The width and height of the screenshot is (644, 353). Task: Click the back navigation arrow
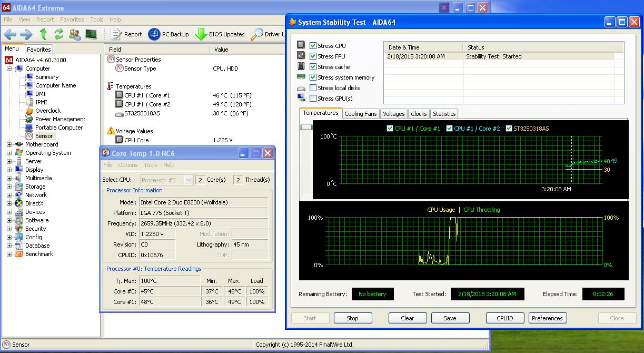[x=10, y=34]
